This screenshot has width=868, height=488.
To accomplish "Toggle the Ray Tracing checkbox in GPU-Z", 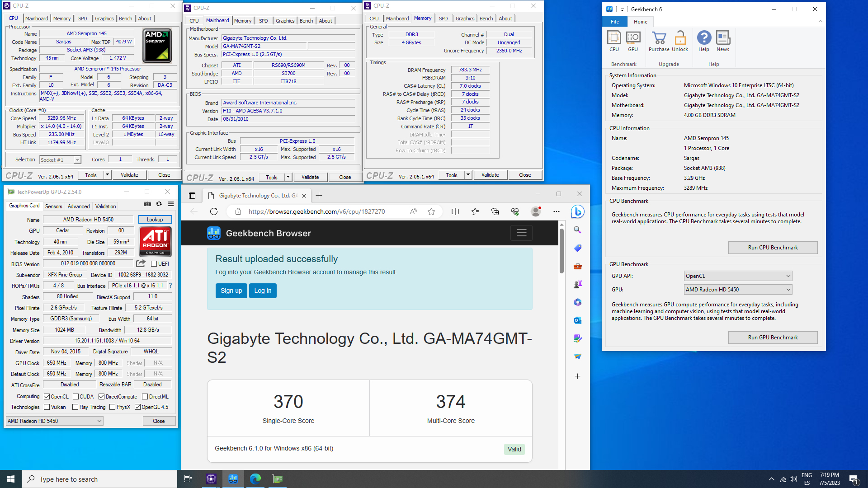I will pyautogui.click(x=75, y=407).
